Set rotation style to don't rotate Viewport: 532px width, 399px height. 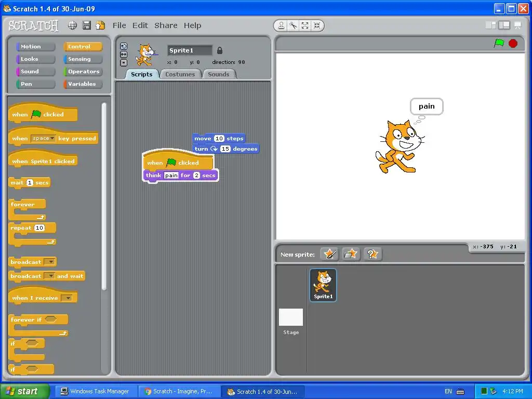click(x=124, y=63)
